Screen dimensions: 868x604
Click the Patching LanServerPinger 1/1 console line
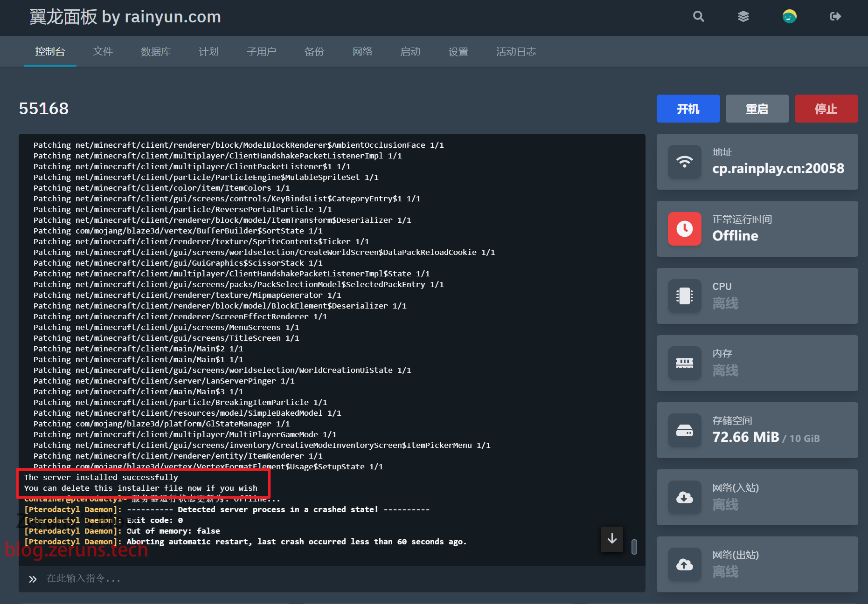[x=164, y=381]
